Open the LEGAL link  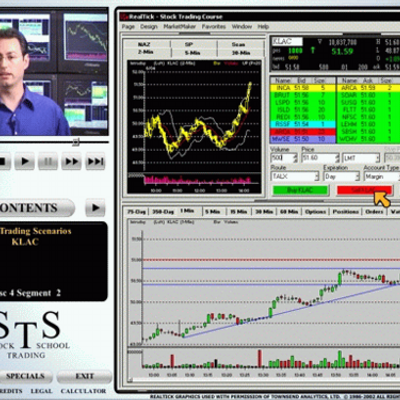42,391
